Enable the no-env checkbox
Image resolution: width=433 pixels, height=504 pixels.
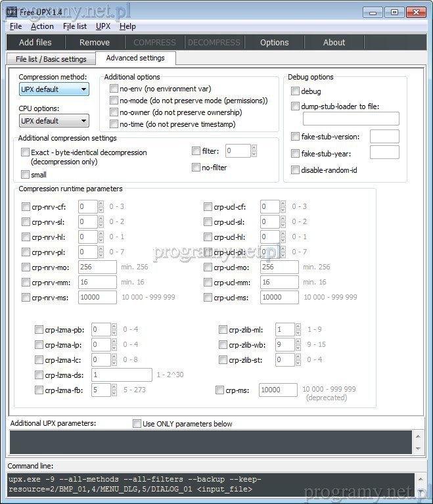(114, 89)
